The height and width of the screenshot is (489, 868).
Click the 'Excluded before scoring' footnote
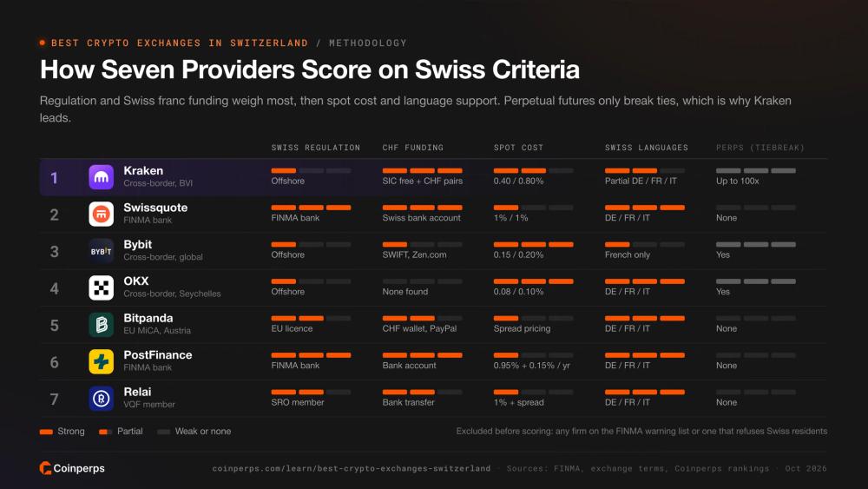641,432
